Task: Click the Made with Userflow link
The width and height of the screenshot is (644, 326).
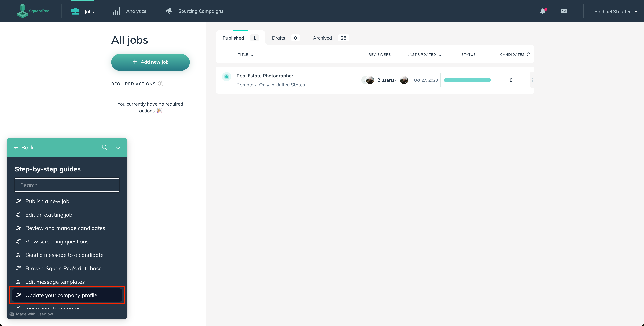Action: click(31, 314)
